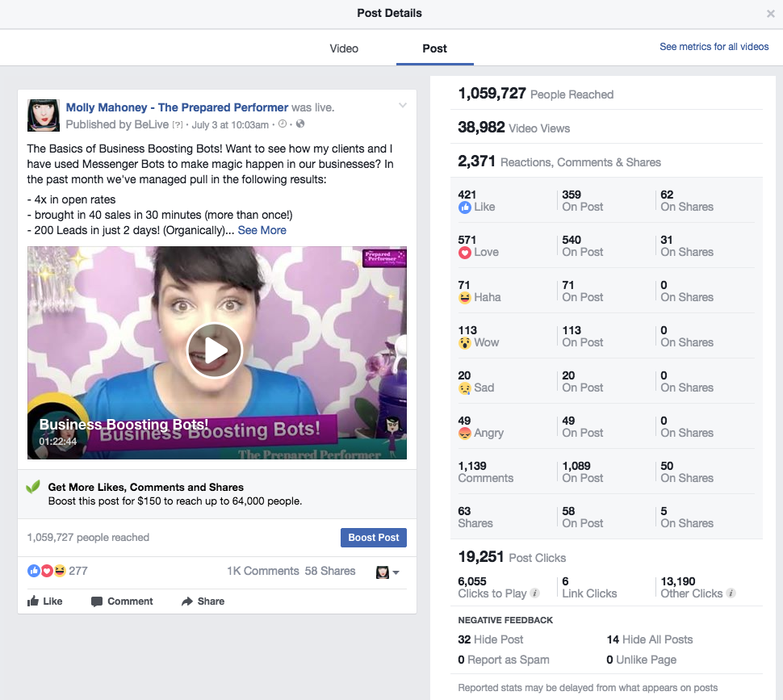Click the 1,059,727 people reached text under post
This screenshot has height=700, width=783.
[x=88, y=537]
